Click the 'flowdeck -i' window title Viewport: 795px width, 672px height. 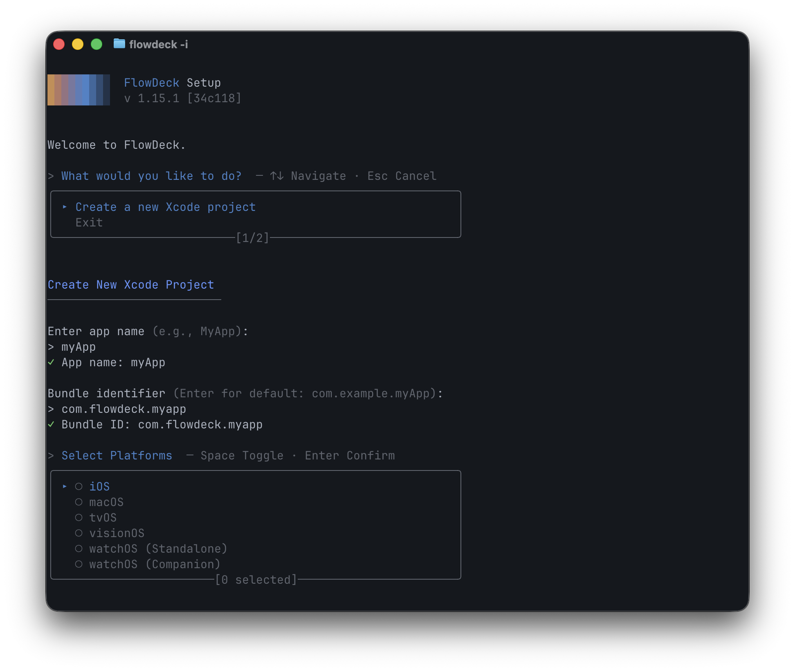159,44
